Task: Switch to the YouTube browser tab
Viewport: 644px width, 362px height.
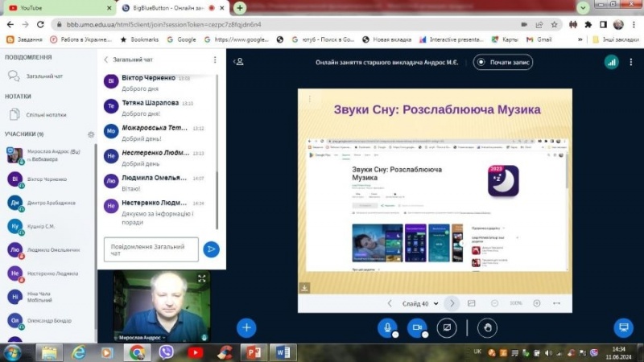Action: pyautogui.click(x=58, y=8)
